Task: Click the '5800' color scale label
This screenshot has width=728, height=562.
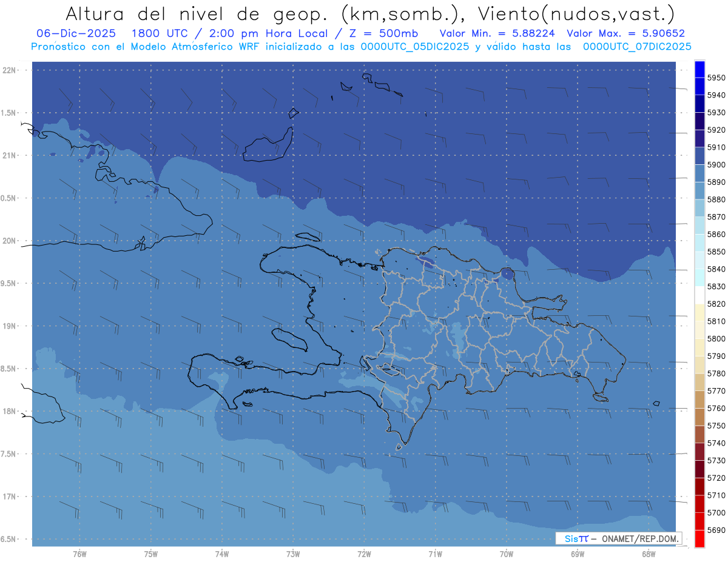Action: point(716,338)
